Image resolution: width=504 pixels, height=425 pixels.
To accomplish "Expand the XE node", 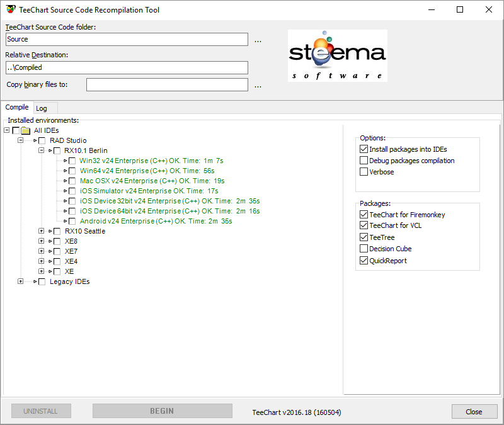I will (x=41, y=271).
